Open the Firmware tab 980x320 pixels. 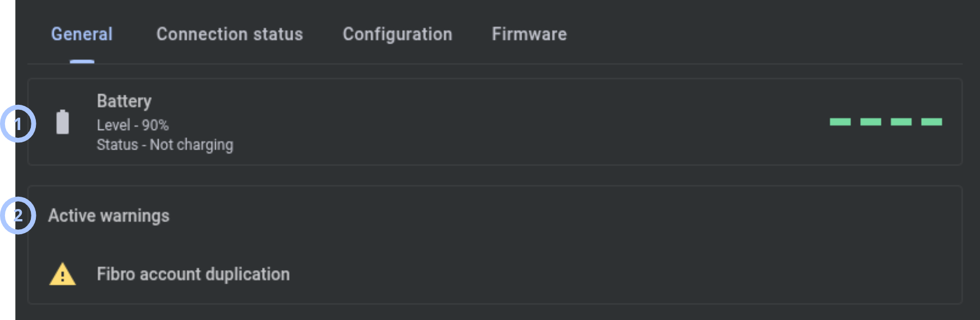pos(530,34)
